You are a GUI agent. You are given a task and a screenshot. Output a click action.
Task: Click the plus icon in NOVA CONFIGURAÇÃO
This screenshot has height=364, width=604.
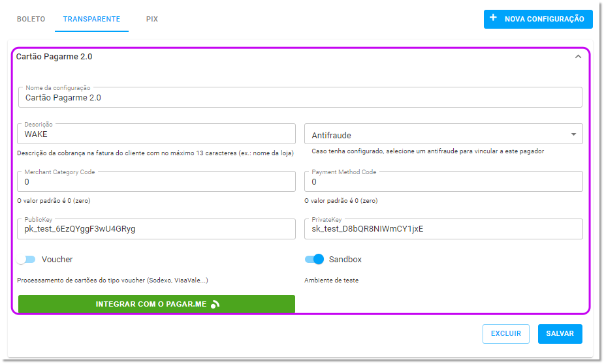(493, 18)
